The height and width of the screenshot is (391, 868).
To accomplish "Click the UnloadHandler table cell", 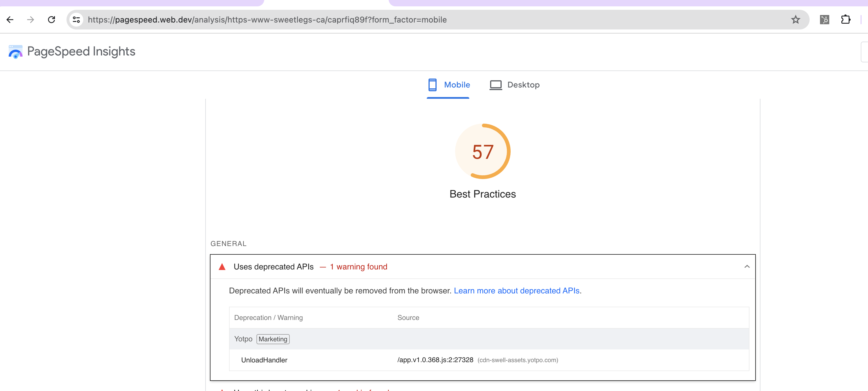I will [x=264, y=360].
